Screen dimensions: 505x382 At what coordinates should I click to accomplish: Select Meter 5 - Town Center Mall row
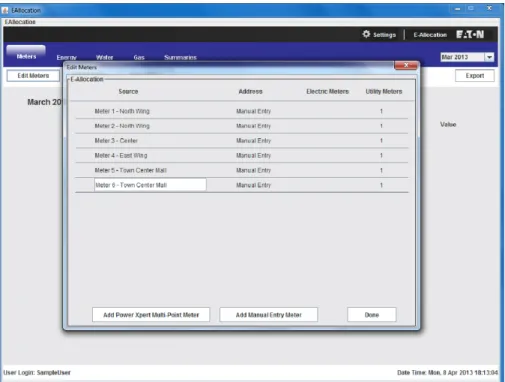coord(242,170)
